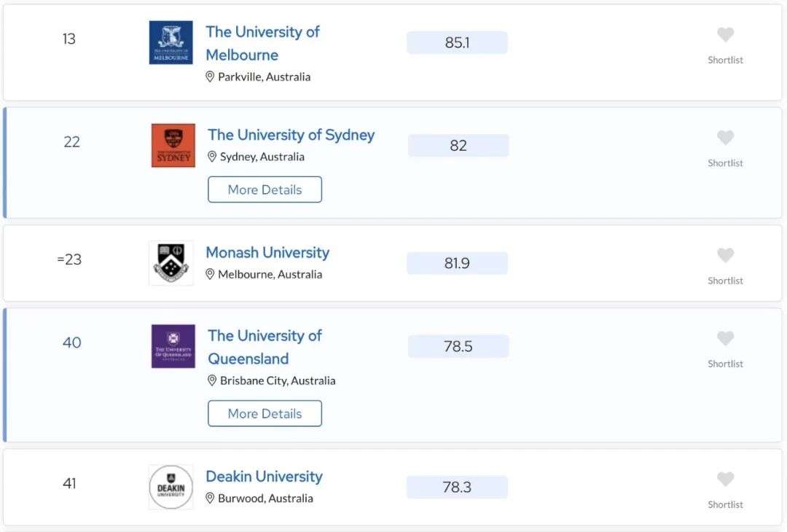This screenshot has width=787, height=532.
Task: Open Monash University page link
Action: [x=267, y=252]
